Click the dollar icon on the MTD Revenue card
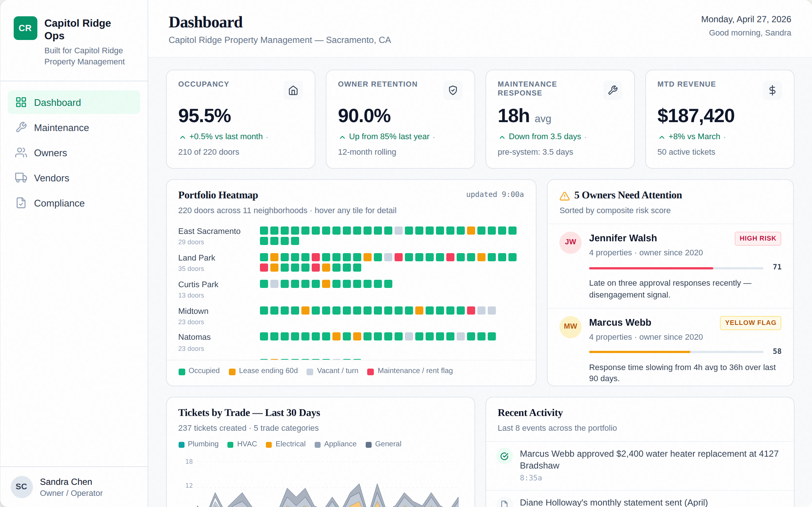 tap(772, 90)
